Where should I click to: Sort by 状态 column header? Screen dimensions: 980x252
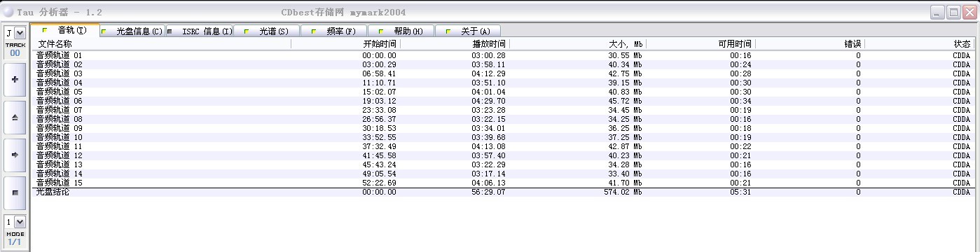919,44
